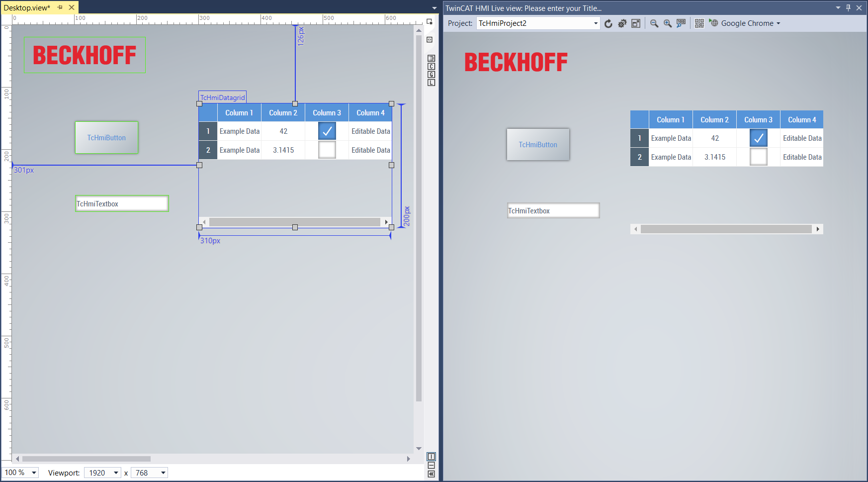Click the L icon in designer sidebar
This screenshot has height=482, width=868.
click(x=432, y=83)
